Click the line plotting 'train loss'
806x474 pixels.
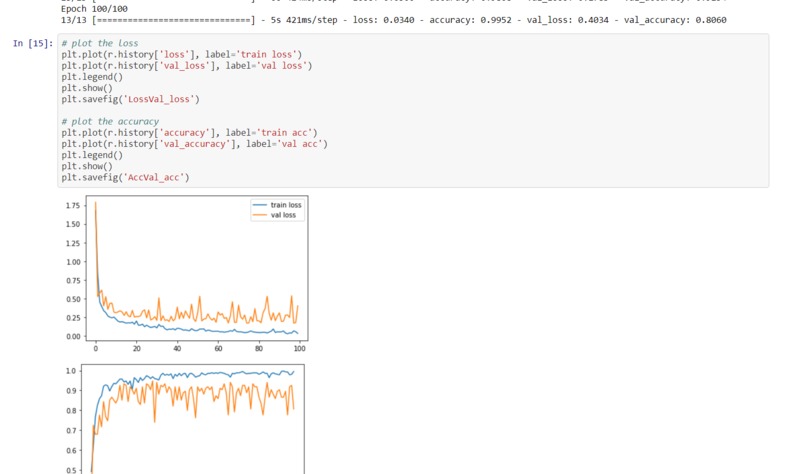pos(181,54)
